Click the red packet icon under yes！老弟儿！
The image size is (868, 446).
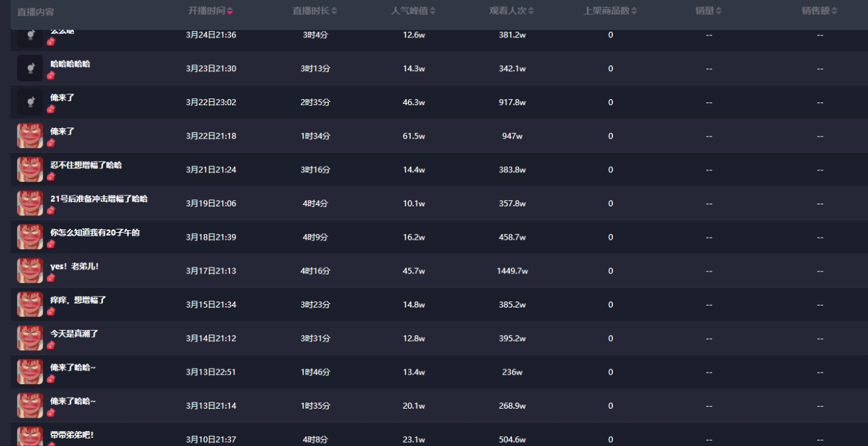click(x=51, y=278)
